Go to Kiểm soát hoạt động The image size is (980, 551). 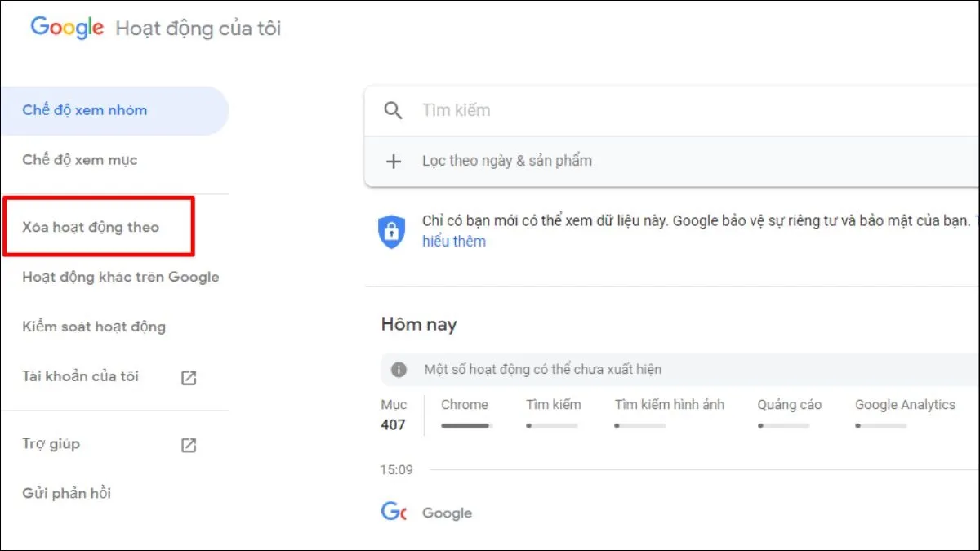(x=94, y=327)
